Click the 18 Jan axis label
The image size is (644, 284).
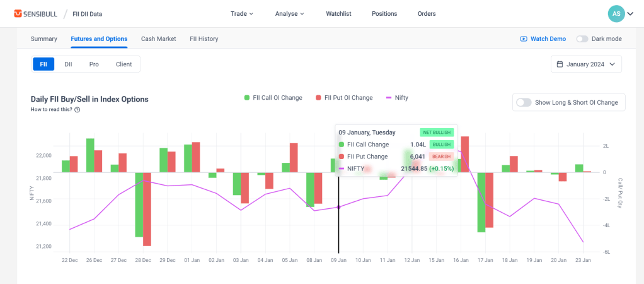pyautogui.click(x=510, y=260)
